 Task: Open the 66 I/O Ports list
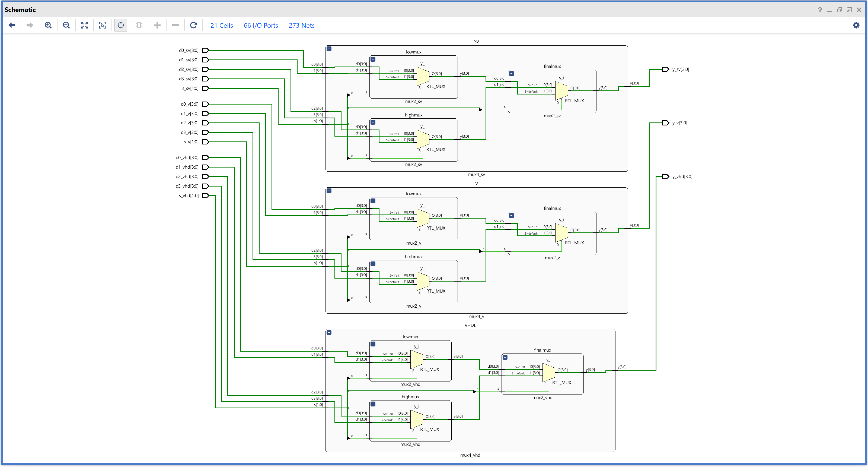[261, 25]
